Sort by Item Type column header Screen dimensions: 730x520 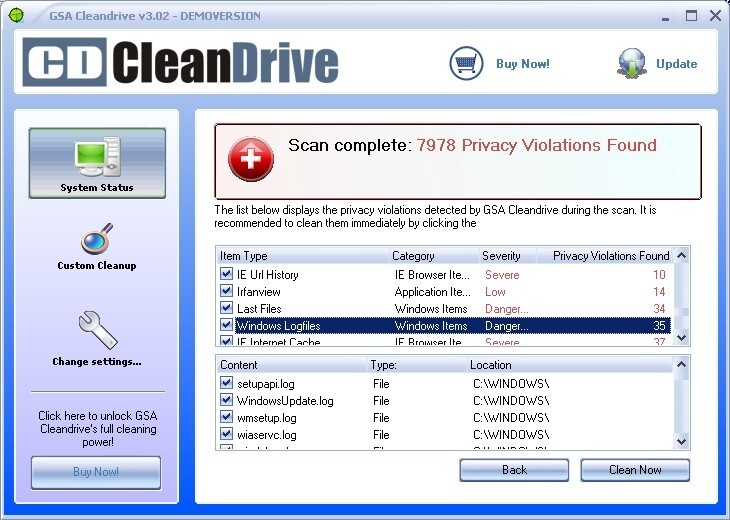303,256
